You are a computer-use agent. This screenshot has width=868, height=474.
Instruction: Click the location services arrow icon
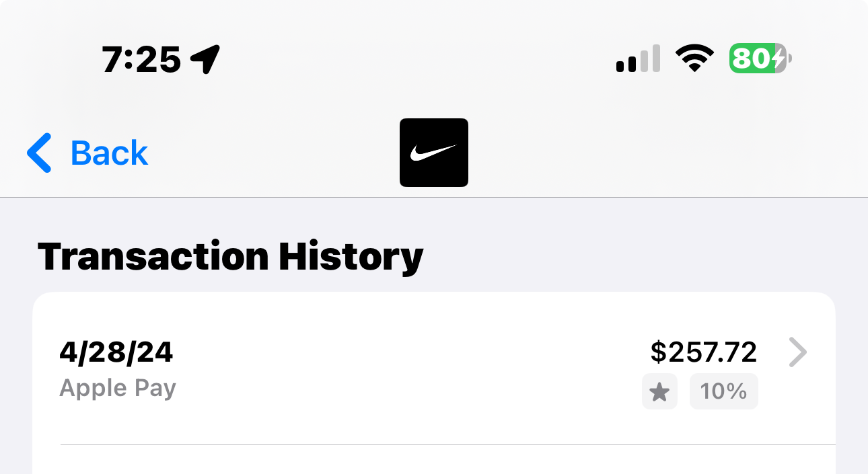click(205, 60)
